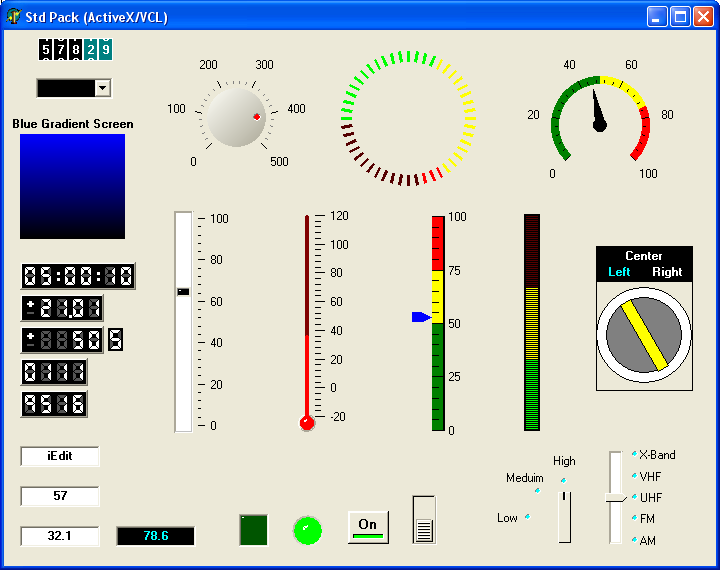Select the Right position on the rotary switch
Image resolution: width=720 pixels, height=570 pixels.
pyautogui.click(x=667, y=272)
